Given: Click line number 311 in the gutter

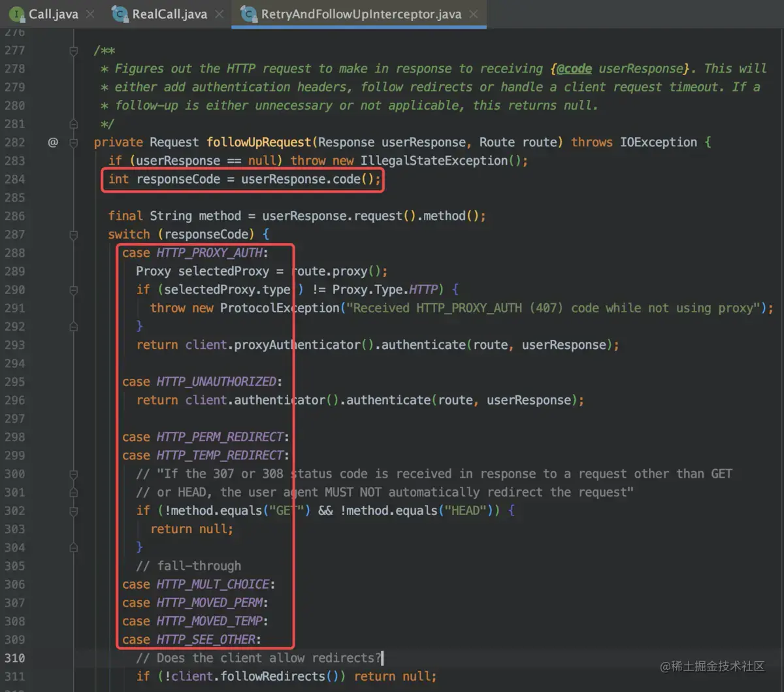Looking at the screenshot, I should tap(15, 676).
